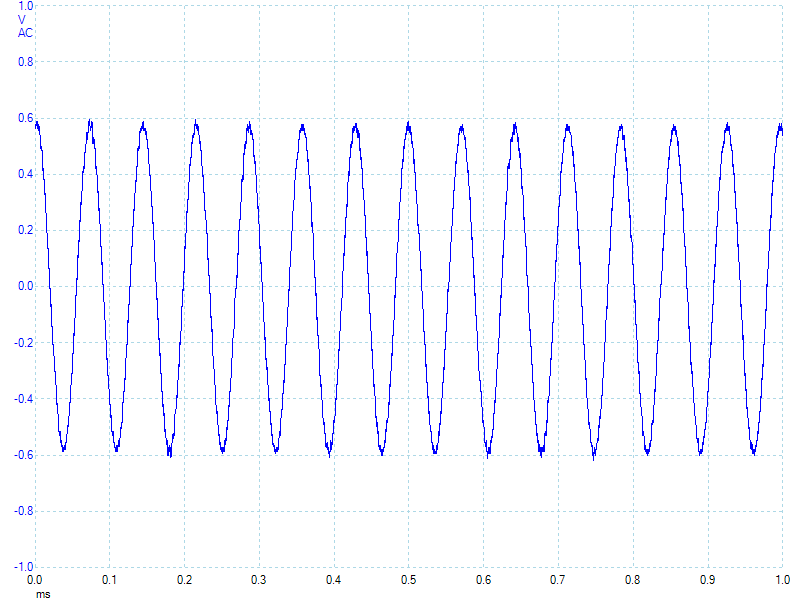Click the 0.9 time axis label
Viewport: 800px width, 600px height.
(707, 580)
